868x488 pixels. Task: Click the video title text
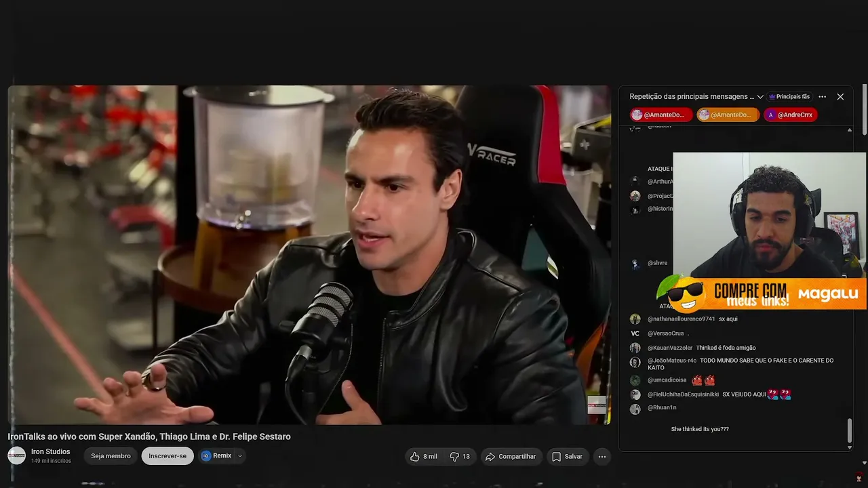pyautogui.click(x=149, y=436)
